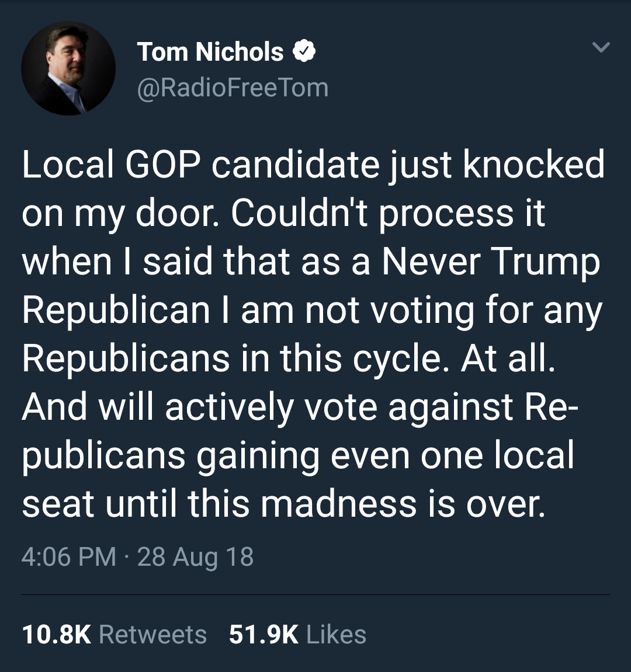Viewport: 631px width, 672px height.
Task: Click the blue verified badge icon
Action: click(304, 52)
